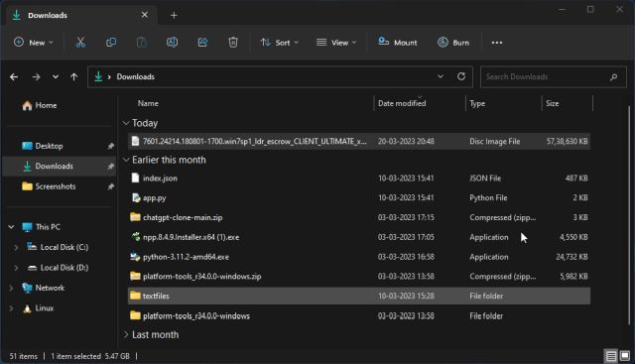The image size is (635, 364).
Task: Refresh the Downloads folder
Action: (461, 76)
